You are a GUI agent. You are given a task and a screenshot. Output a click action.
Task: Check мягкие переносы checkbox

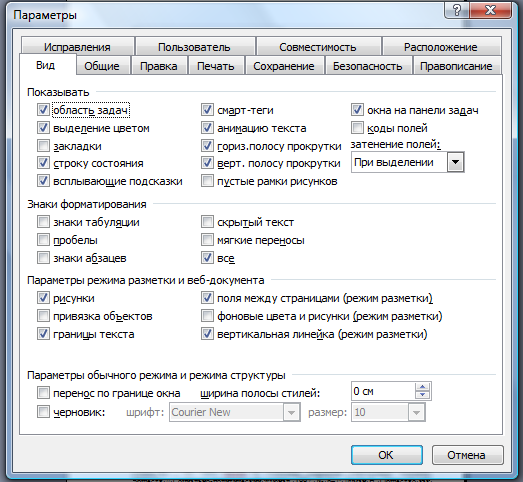pyautogui.click(x=207, y=240)
